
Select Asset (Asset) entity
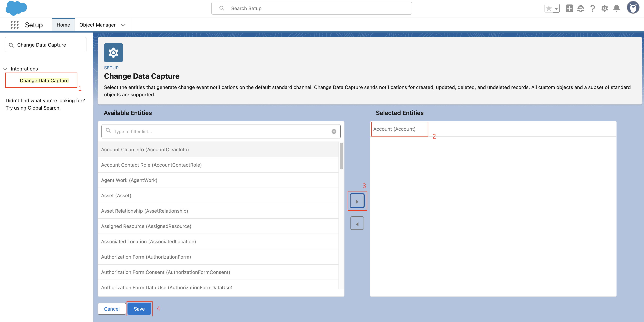218,195
